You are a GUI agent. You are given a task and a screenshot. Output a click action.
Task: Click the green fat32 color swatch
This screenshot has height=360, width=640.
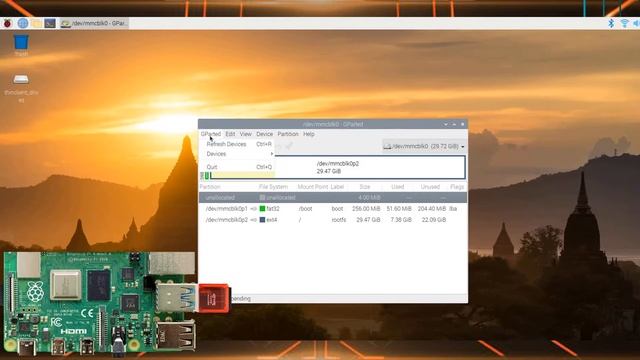click(x=262, y=209)
